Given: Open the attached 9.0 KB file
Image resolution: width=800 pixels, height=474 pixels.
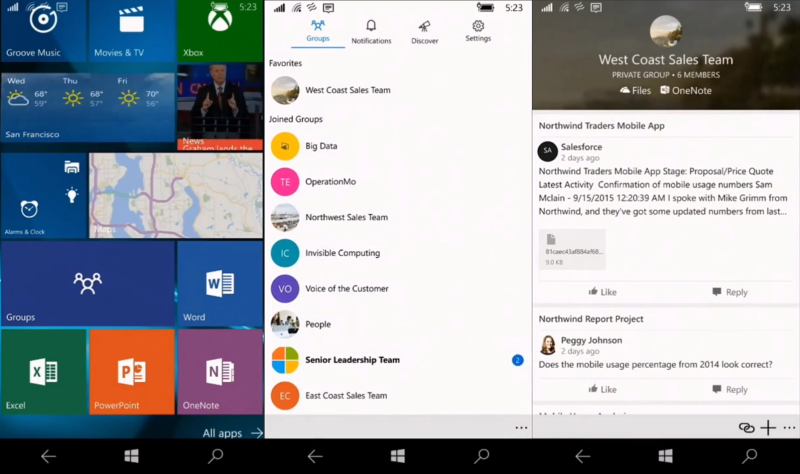Looking at the screenshot, I should pos(572,249).
